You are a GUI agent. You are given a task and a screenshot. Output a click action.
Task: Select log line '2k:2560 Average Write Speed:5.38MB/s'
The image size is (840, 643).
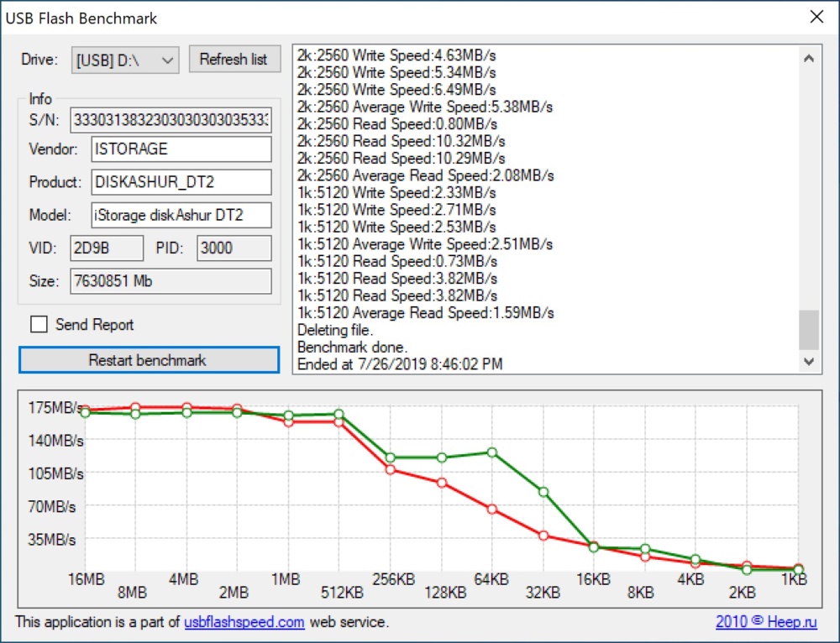(x=425, y=107)
